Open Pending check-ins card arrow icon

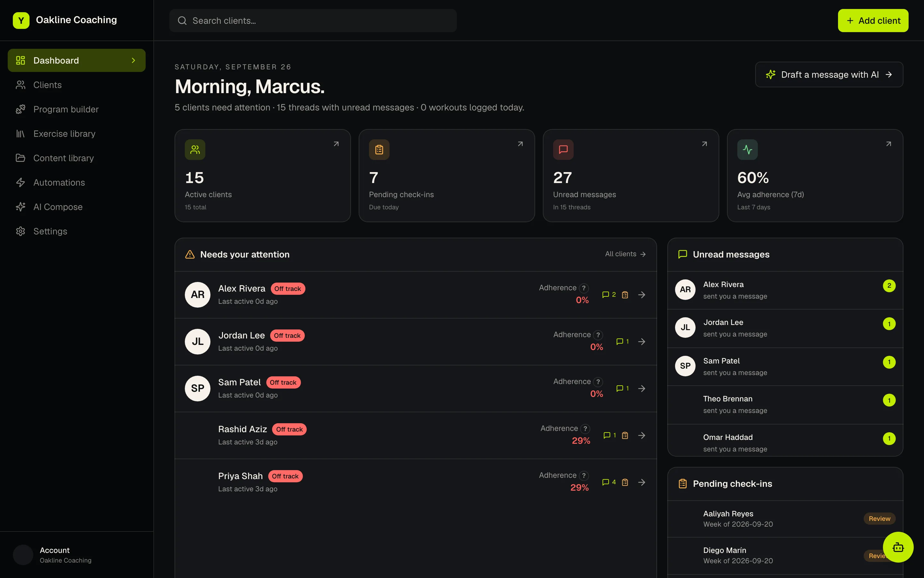[x=520, y=144]
